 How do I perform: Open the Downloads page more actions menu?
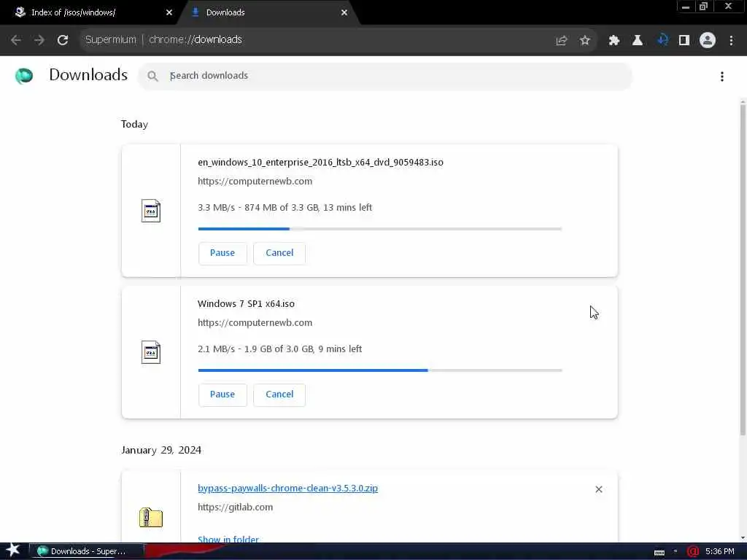722,76
